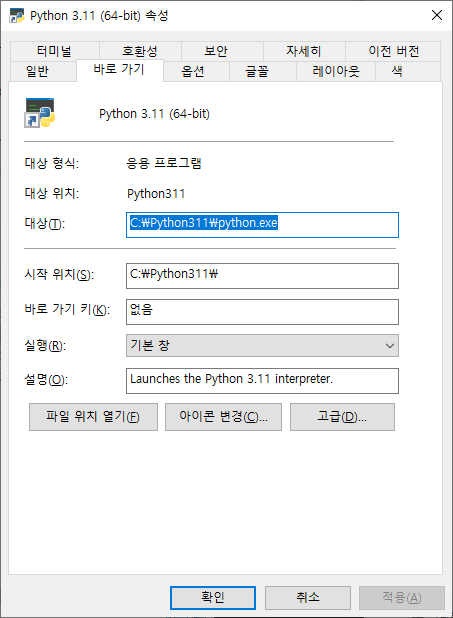Viewport: 453px width, 618px height.
Task: Open the 터미널 tab
Action: (x=54, y=51)
